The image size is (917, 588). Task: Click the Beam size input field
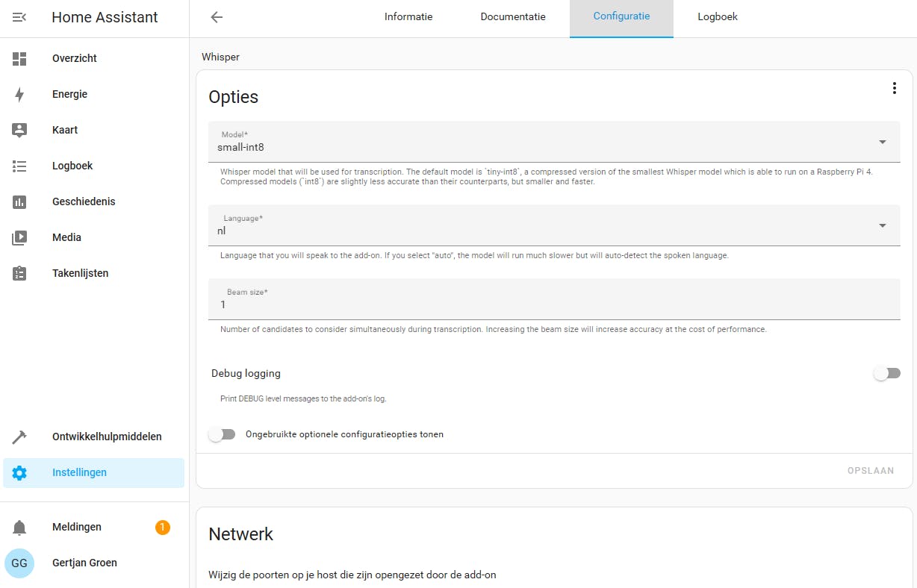[553, 304]
